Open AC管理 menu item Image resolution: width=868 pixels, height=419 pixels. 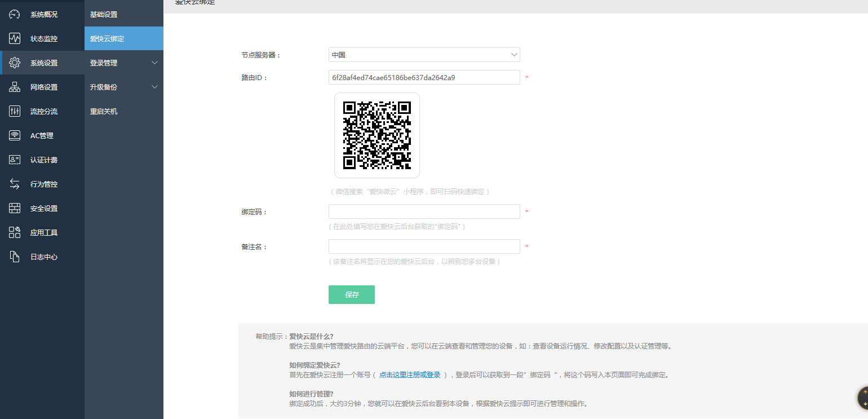(42, 136)
